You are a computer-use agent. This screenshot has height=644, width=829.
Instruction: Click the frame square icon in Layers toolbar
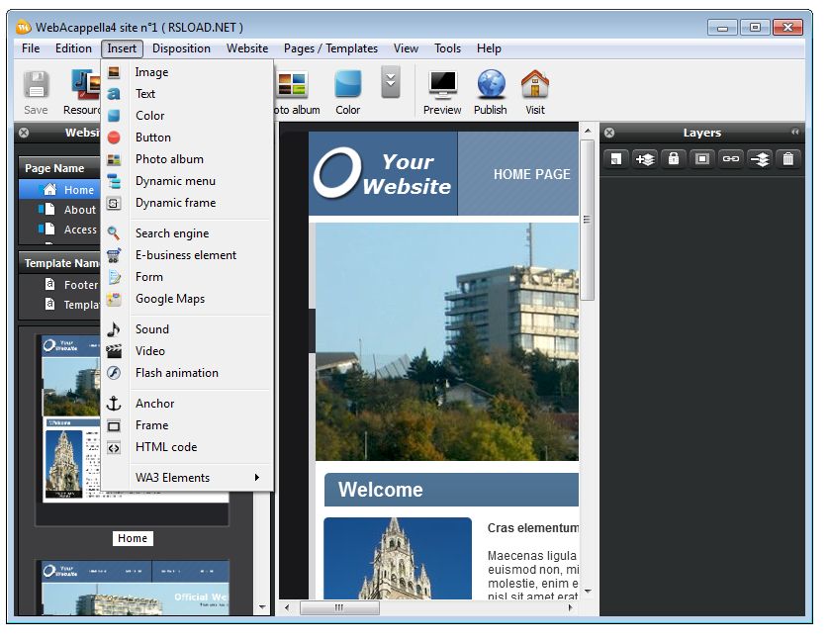click(702, 158)
